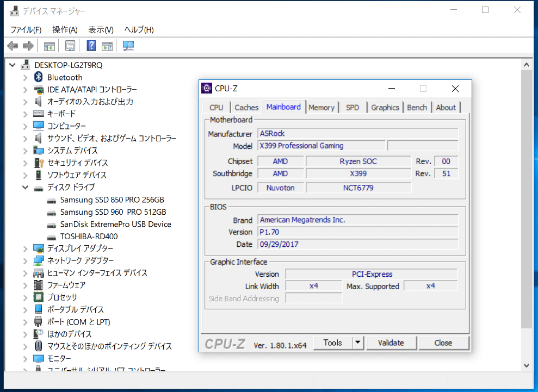The width and height of the screenshot is (538, 392).
Task: Expand the audio inputs and outputs node
Action: coord(25,102)
